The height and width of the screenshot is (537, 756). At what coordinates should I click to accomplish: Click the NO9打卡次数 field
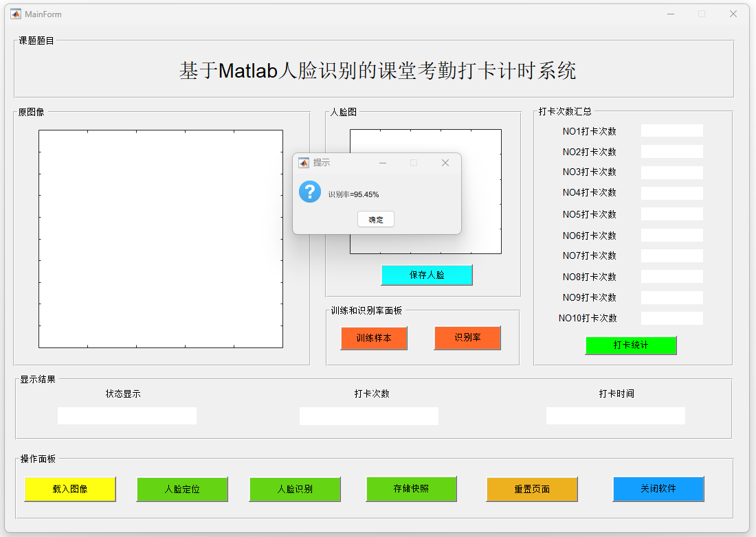coord(671,297)
